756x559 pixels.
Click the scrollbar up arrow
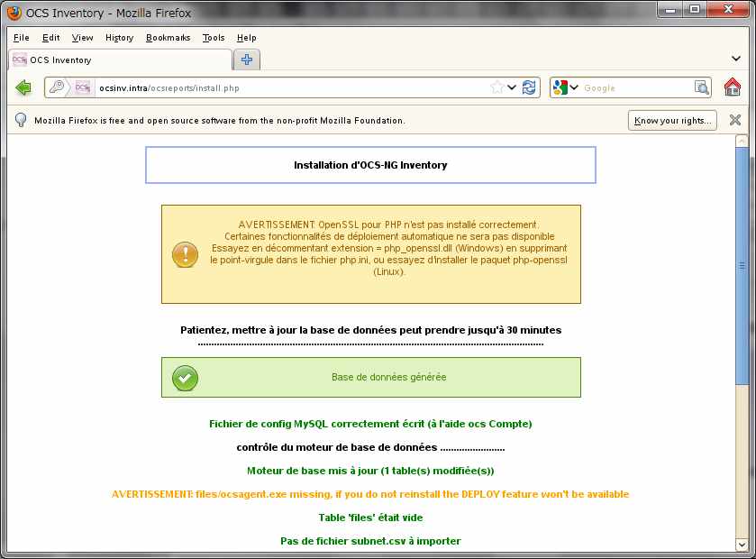742,141
